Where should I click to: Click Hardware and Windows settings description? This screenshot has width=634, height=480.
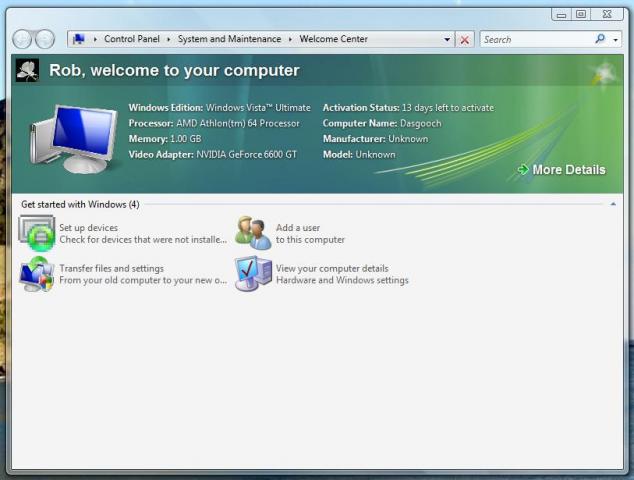pos(342,280)
